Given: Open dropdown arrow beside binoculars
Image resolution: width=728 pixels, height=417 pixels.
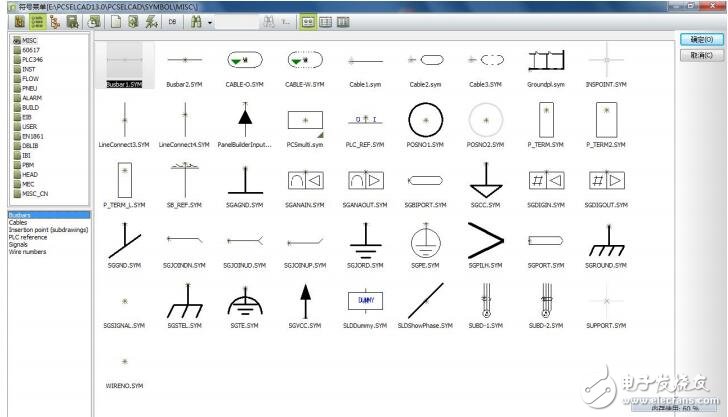Looking at the screenshot, I should (x=209, y=20).
